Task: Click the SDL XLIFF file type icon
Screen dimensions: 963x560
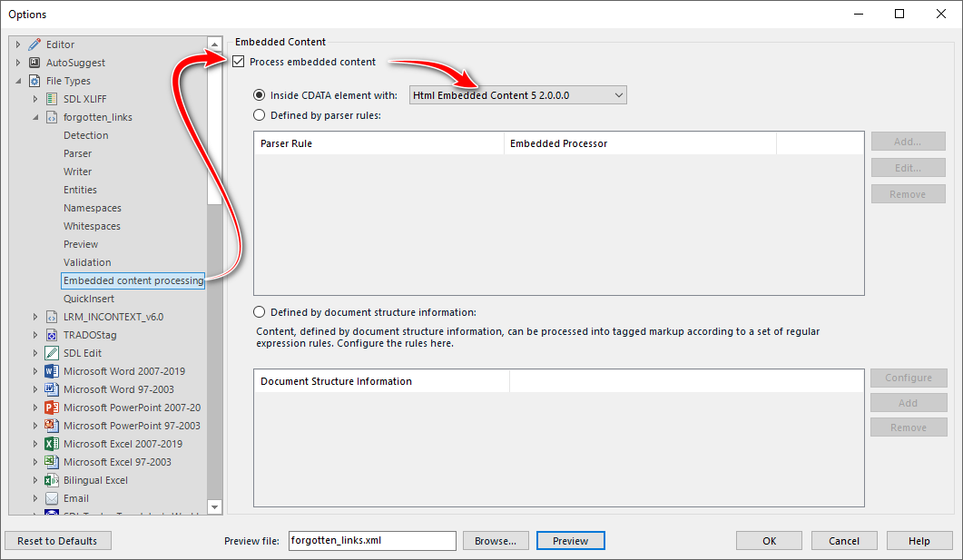Action: 52,99
